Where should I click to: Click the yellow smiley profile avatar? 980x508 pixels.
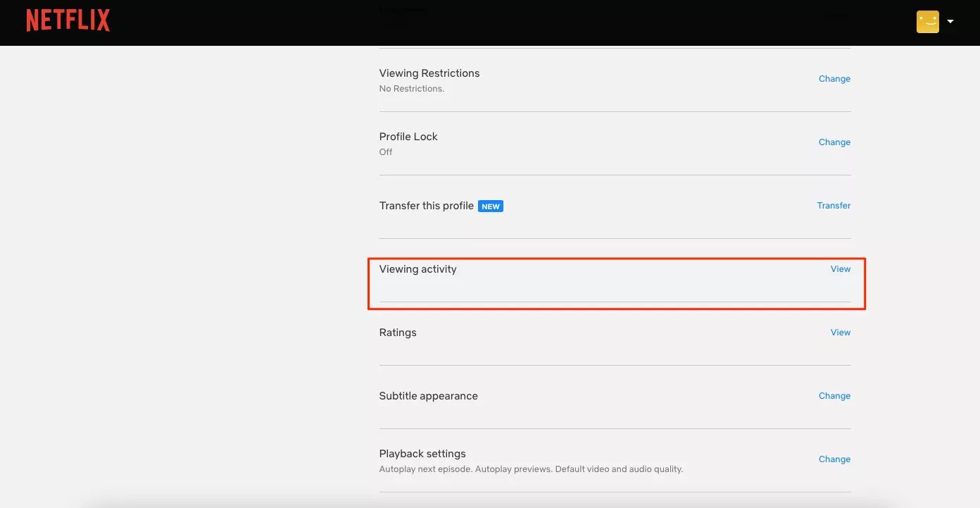point(927,21)
